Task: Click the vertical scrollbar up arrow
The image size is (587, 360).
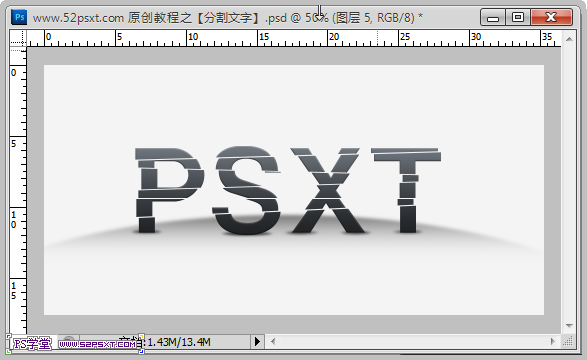Action: coord(569,39)
